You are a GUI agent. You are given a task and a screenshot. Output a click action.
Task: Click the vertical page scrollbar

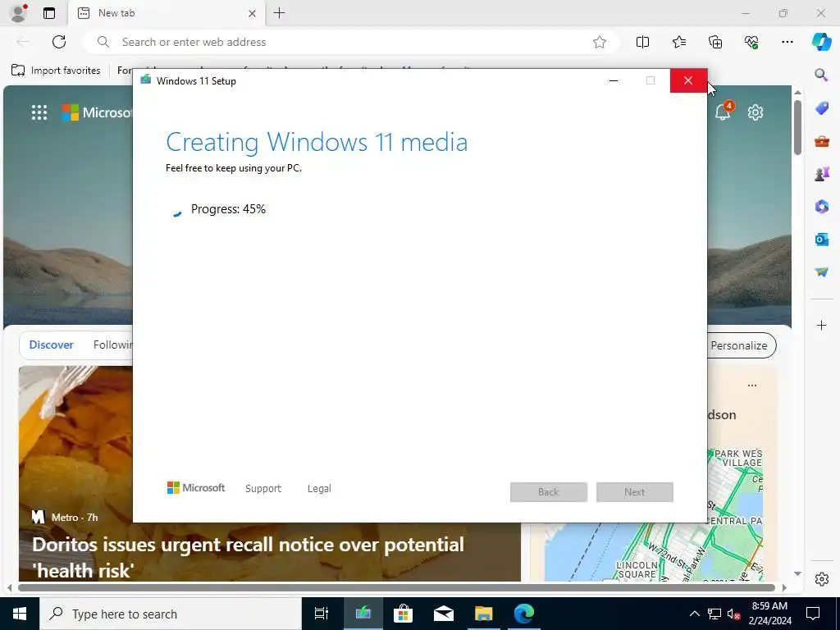(797, 129)
